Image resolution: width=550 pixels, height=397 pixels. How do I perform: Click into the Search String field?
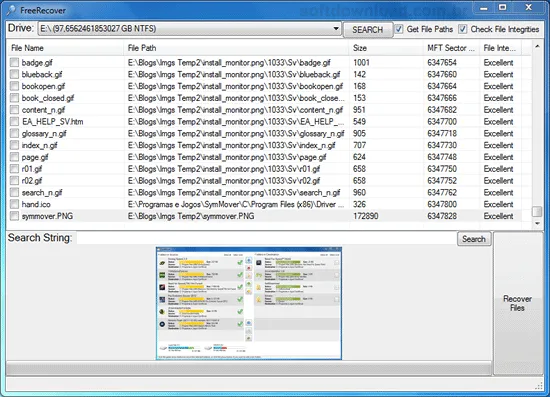pyautogui.click(x=267, y=238)
